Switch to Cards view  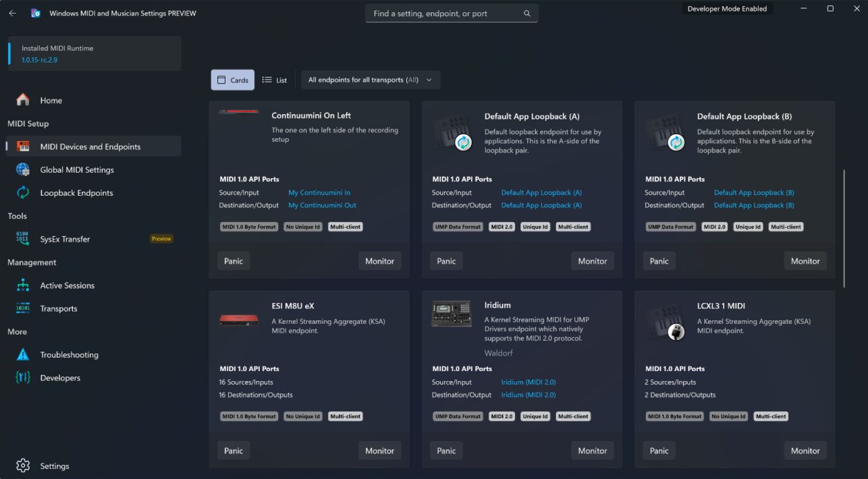tap(232, 80)
